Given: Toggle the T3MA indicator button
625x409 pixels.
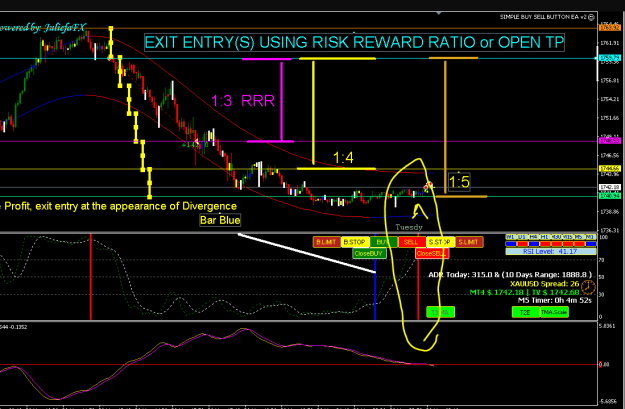Looking at the screenshot, I should [440, 312].
